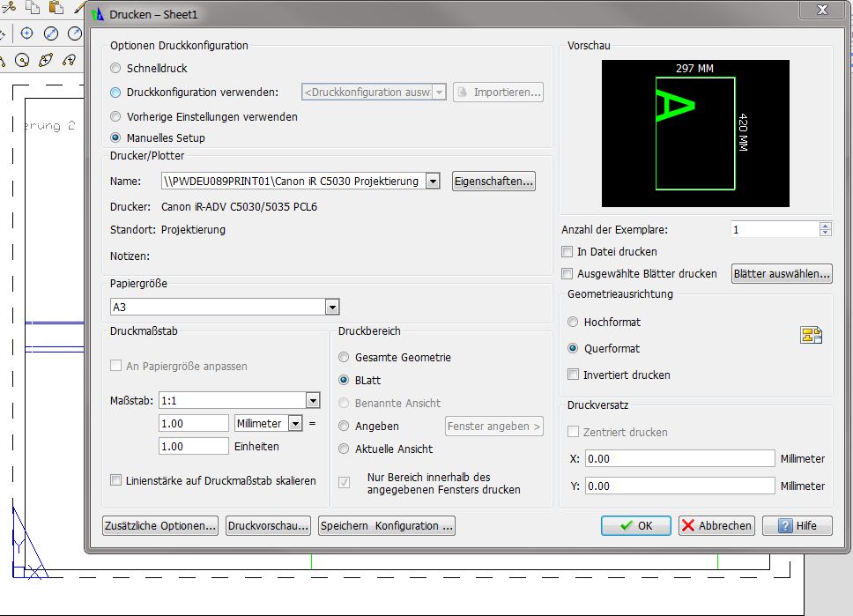Select the circle by center point tool
The height and width of the screenshot is (616, 853).
click(x=26, y=33)
